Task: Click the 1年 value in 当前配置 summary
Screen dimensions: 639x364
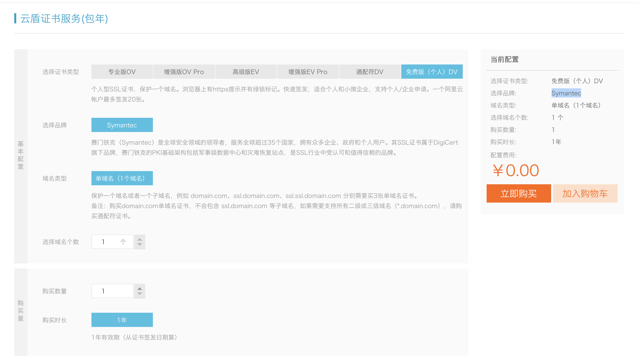Action: (x=556, y=142)
